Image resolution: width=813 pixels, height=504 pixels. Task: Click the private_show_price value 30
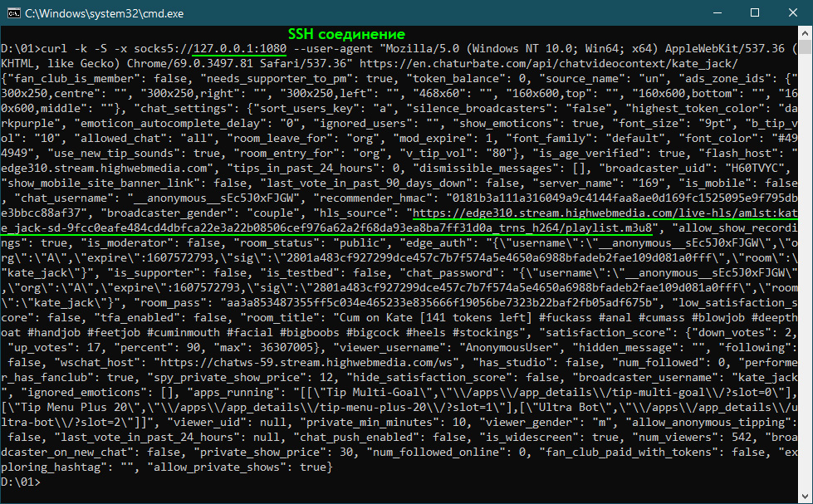point(346,453)
